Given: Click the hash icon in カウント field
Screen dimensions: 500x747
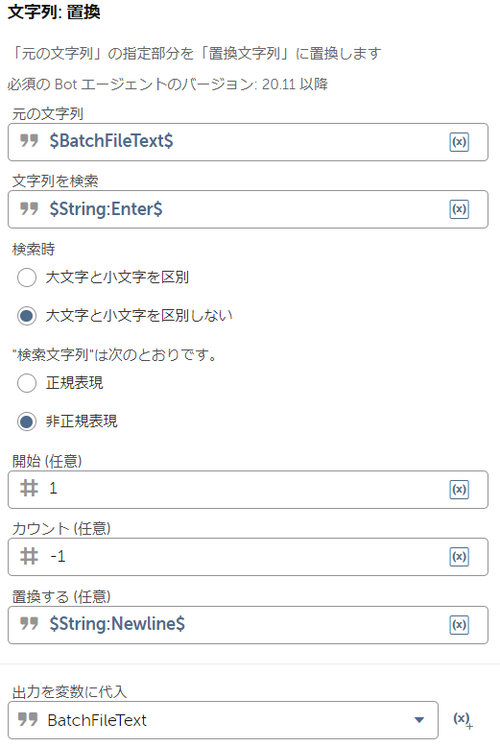Looking at the screenshot, I should pos(29,555).
